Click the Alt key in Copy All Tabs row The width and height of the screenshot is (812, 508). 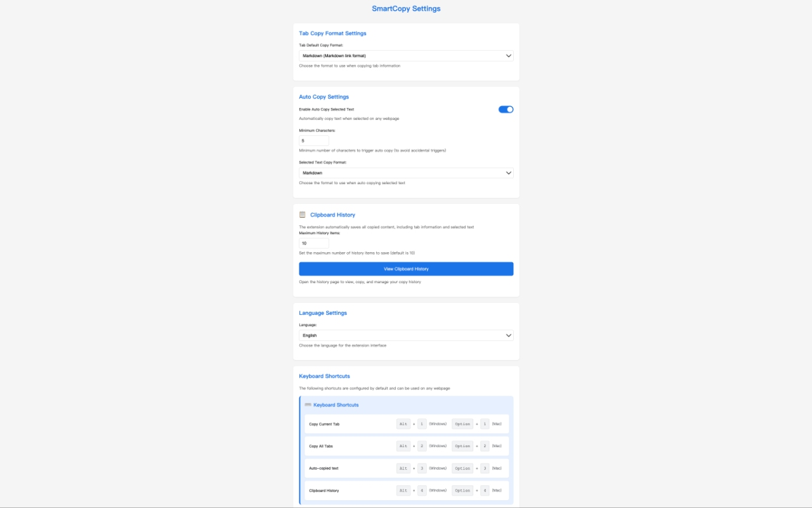403,446
